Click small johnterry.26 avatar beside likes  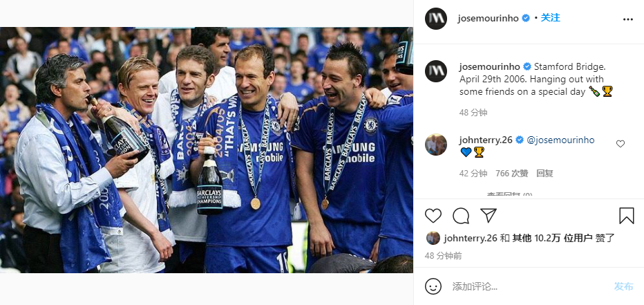click(433, 238)
